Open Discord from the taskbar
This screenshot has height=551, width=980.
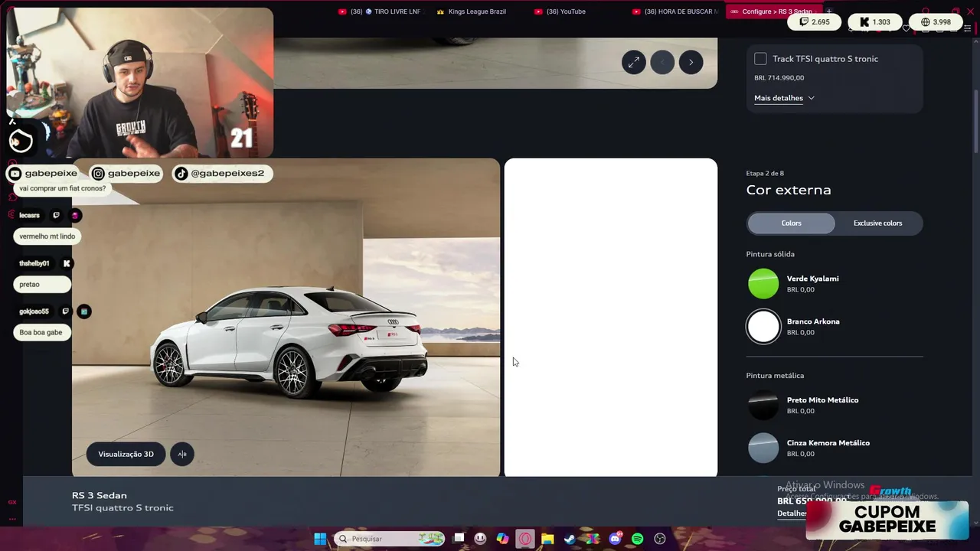click(x=615, y=539)
